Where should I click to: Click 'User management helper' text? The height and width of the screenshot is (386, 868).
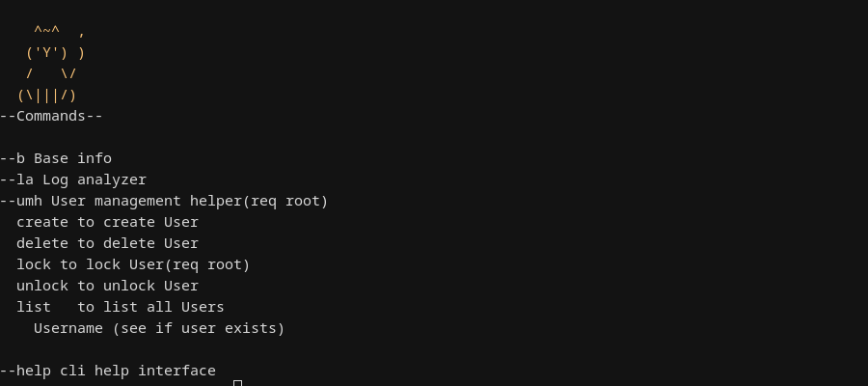(x=145, y=201)
